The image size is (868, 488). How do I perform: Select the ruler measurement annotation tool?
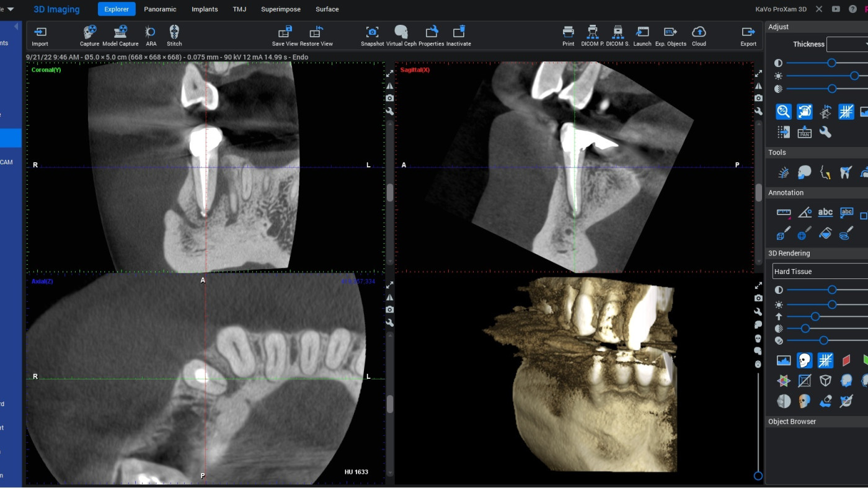[784, 213]
